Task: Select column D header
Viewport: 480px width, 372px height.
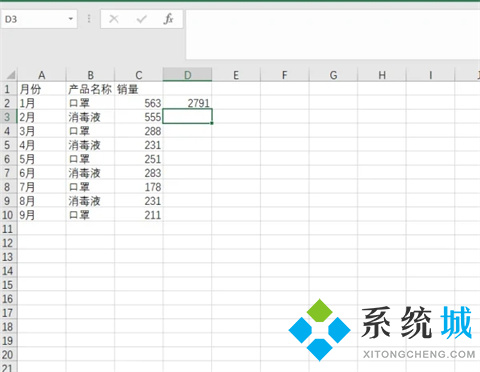Action: pos(187,75)
